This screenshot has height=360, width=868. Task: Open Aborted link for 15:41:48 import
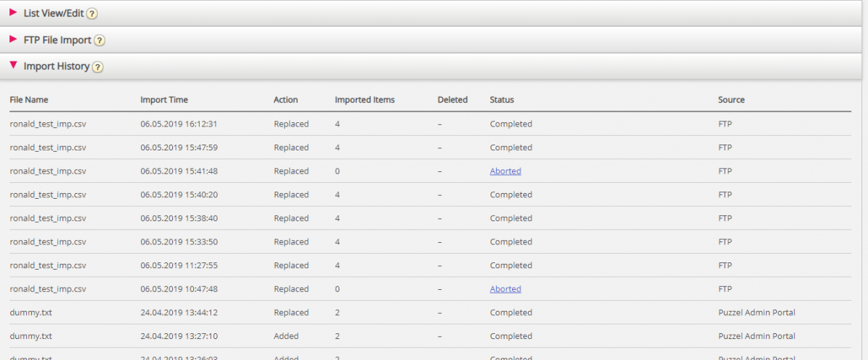[505, 171]
